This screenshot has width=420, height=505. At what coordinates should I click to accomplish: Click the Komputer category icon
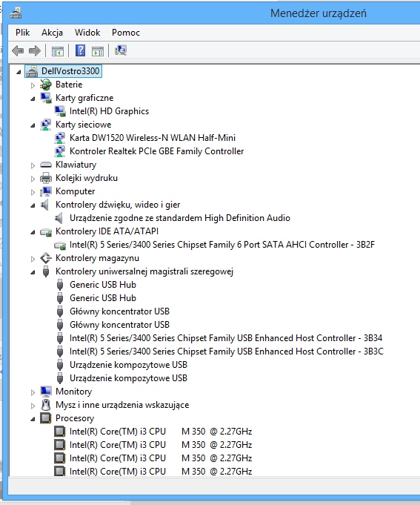coord(46,191)
